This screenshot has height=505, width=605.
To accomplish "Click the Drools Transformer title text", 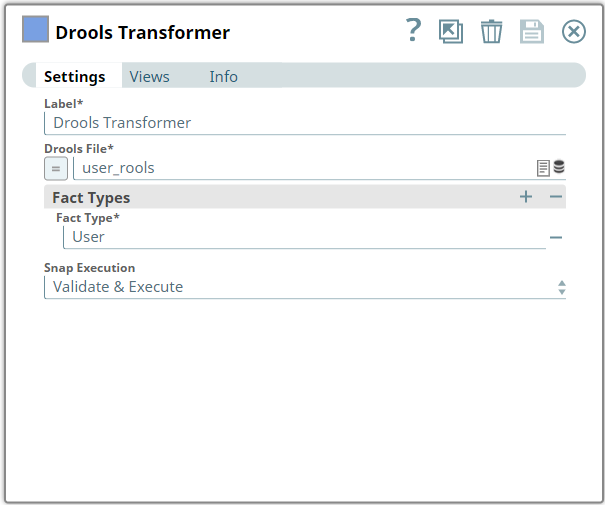I will point(142,32).
